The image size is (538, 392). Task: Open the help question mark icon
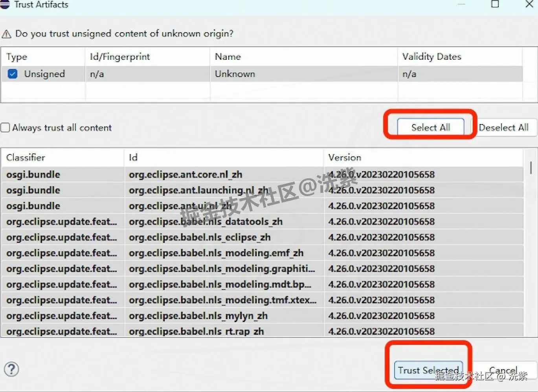11,369
